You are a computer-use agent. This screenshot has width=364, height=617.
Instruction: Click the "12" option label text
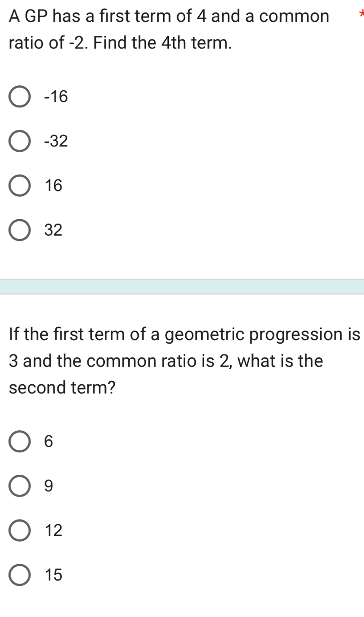[54, 530]
